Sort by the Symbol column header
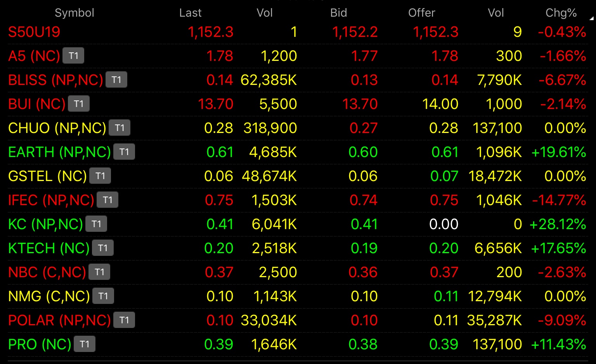Image resolution: width=596 pixels, height=364 pixels. [x=74, y=13]
